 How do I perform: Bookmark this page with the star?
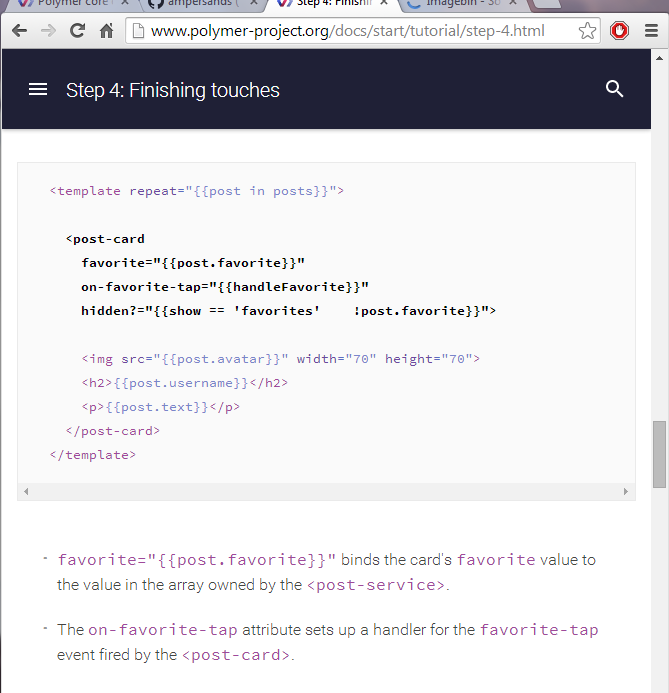pyautogui.click(x=587, y=31)
